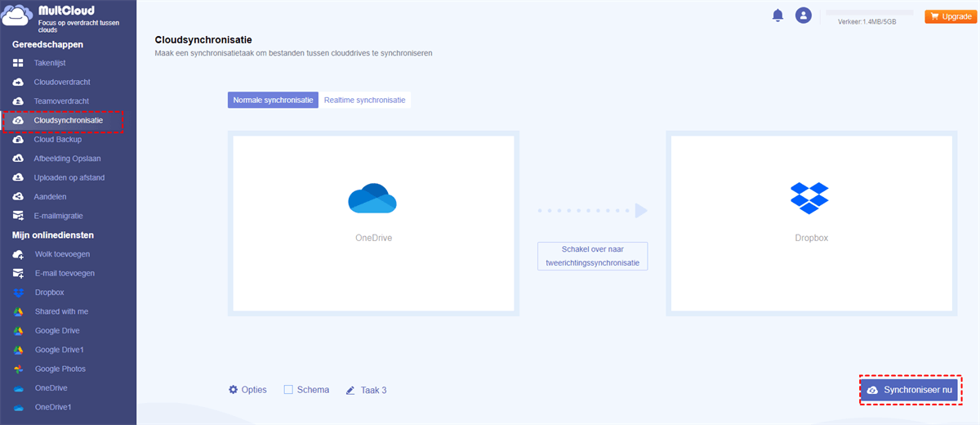
Task: Click the E-mailmigratie icon
Action: [x=18, y=216]
